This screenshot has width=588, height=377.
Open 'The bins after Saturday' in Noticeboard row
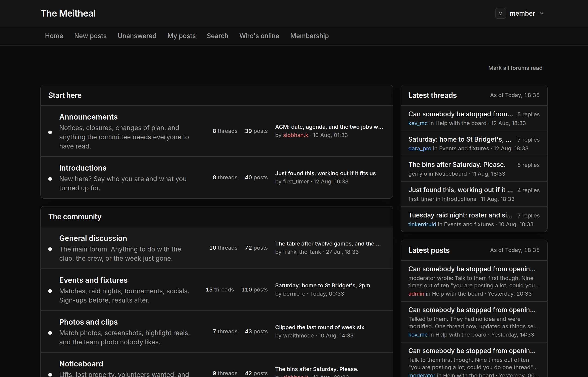317,369
